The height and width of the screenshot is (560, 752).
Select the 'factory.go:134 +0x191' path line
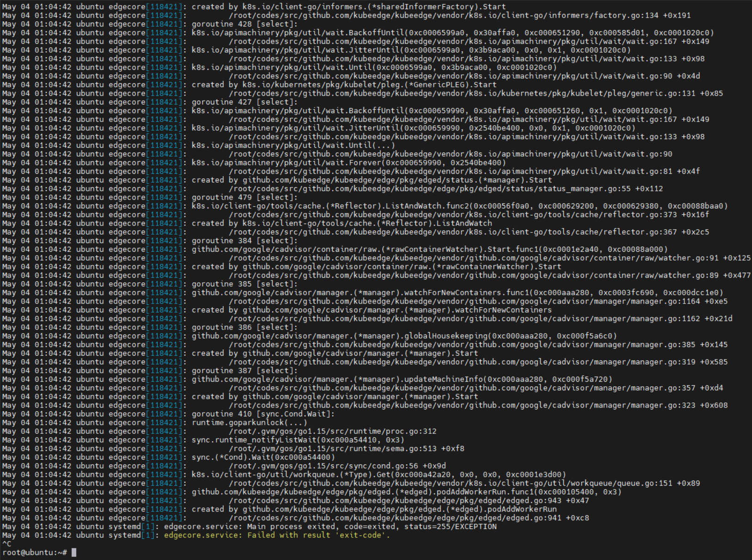347,15
